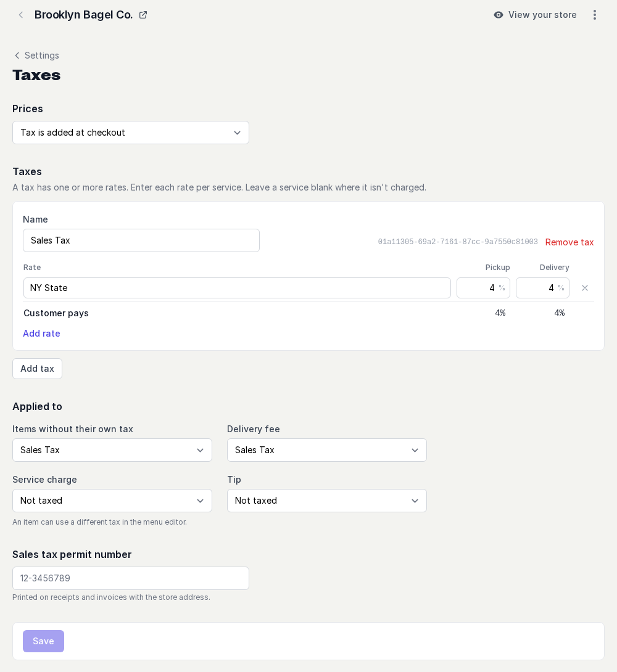This screenshot has height=672, width=617.
Task: Click the Customer pays row label
Action: (x=56, y=313)
